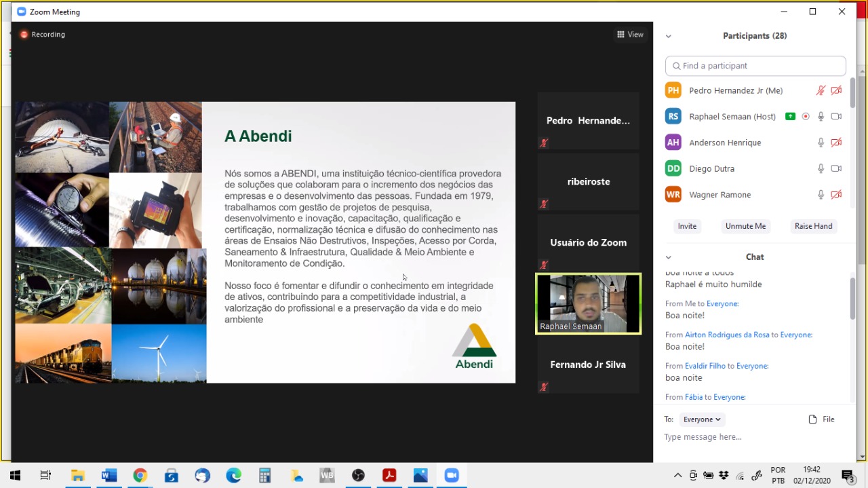Click muted mic icon on Pedro Hernande tile

coord(544,143)
